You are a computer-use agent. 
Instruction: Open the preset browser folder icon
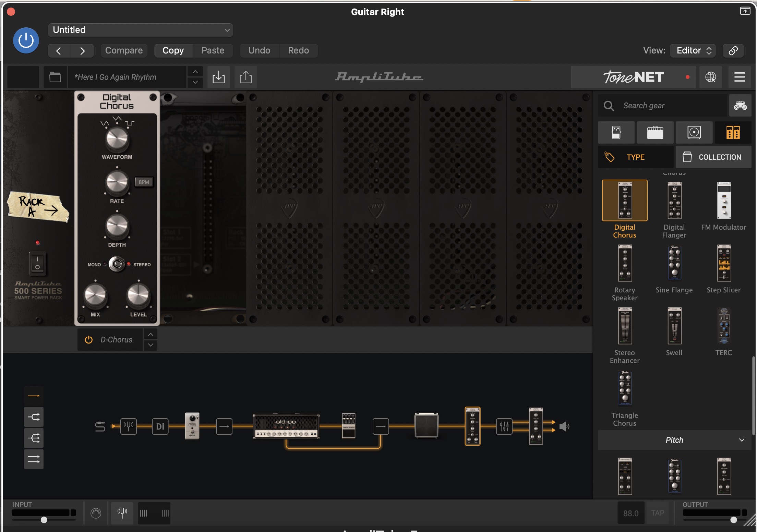click(x=55, y=77)
